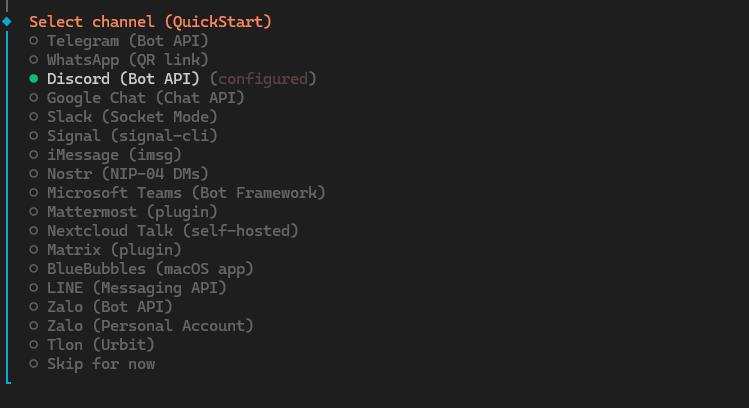Viewport: 749px width, 408px height.
Task: Select the Tlon (Urbit) channel
Action: [100, 345]
